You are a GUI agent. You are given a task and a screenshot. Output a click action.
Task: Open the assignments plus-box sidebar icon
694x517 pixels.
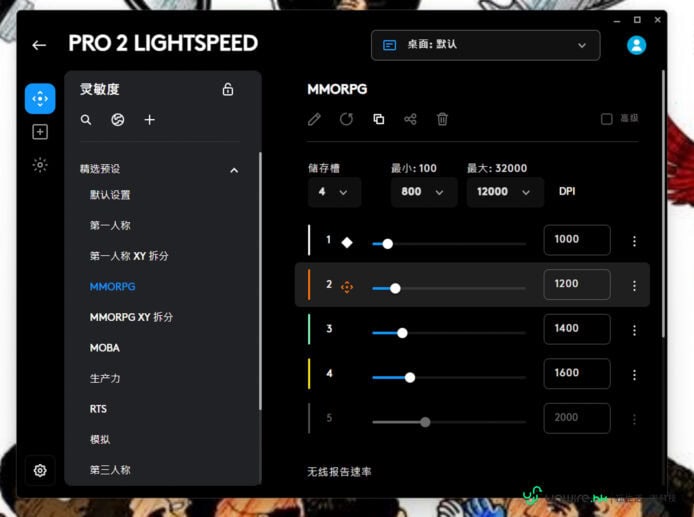40,132
